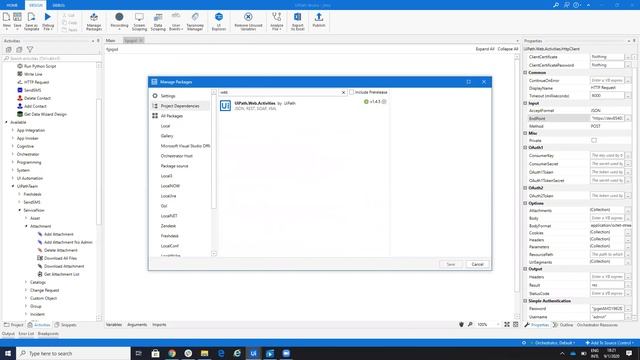Select the Gallery package source
The height and width of the screenshot is (360, 640).
(167, 136)
